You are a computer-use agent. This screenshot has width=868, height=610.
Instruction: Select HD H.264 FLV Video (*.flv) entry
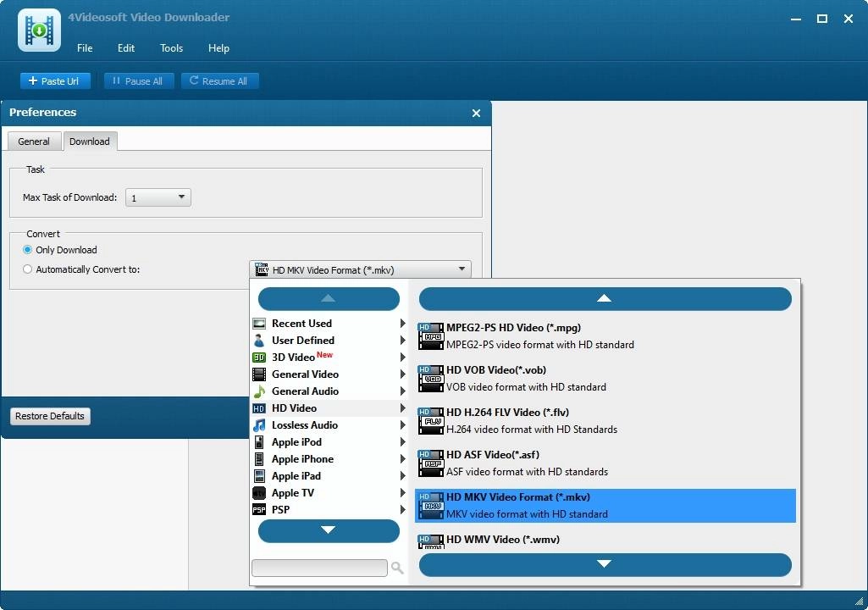click(605, 421)
